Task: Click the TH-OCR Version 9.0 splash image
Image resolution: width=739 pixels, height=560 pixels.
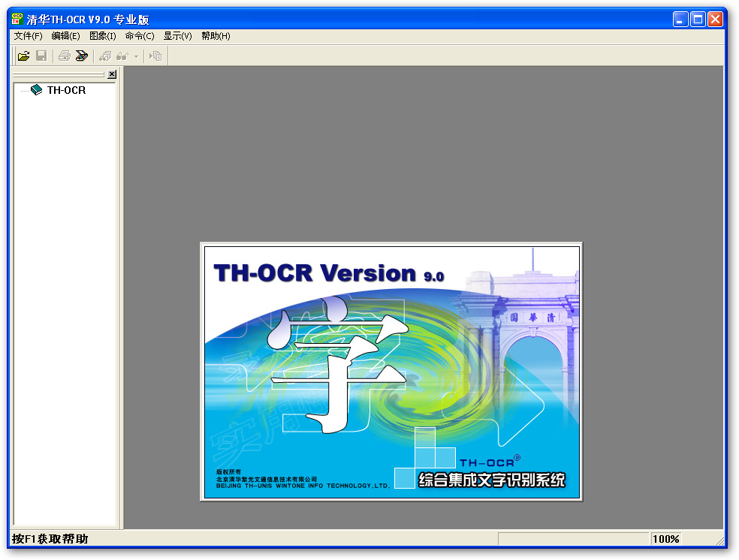Action: click(x=391, y=372)
